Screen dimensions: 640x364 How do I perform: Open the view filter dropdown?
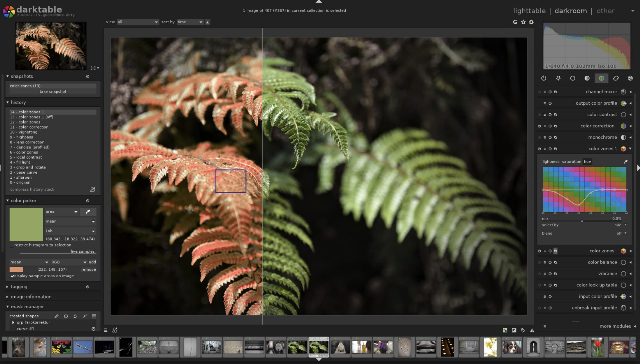coord(138,22)
